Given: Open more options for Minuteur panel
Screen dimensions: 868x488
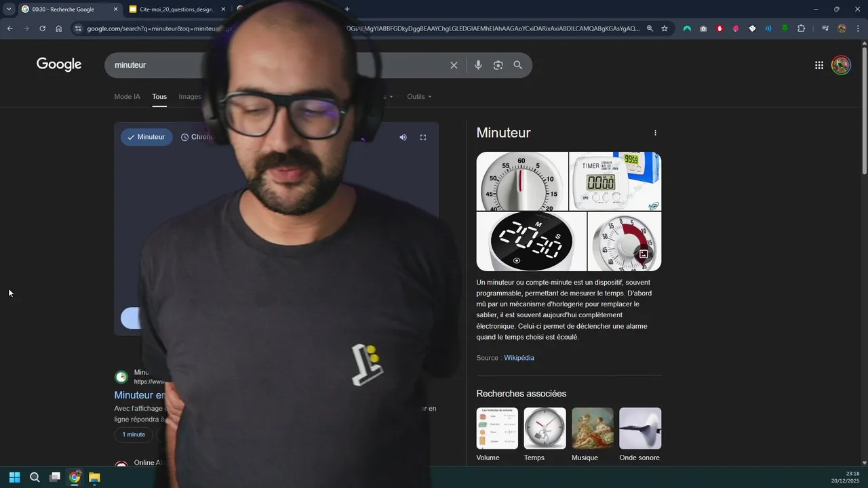Looking at the screenshot, I should coord(655,133).
